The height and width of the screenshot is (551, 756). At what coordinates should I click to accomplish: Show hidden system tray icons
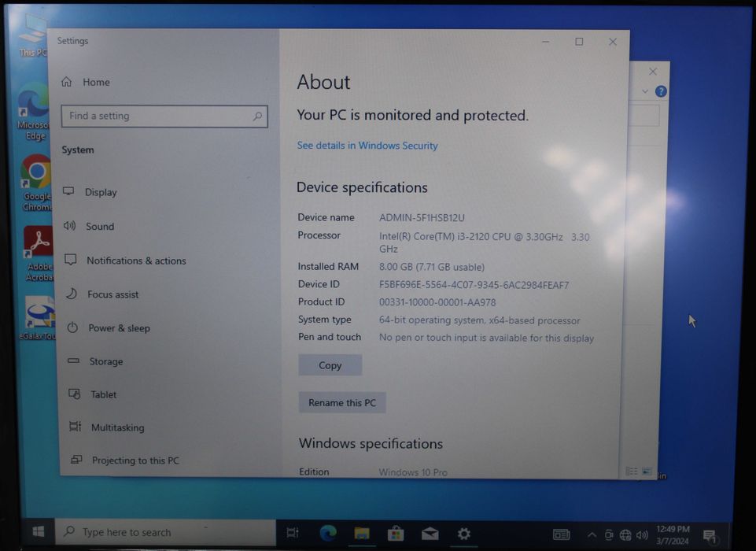pos(592,534)
